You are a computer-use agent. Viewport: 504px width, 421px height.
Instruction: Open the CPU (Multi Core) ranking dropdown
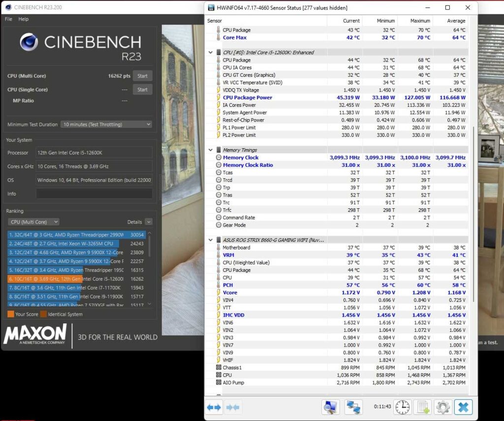click(x=33, y=222)
